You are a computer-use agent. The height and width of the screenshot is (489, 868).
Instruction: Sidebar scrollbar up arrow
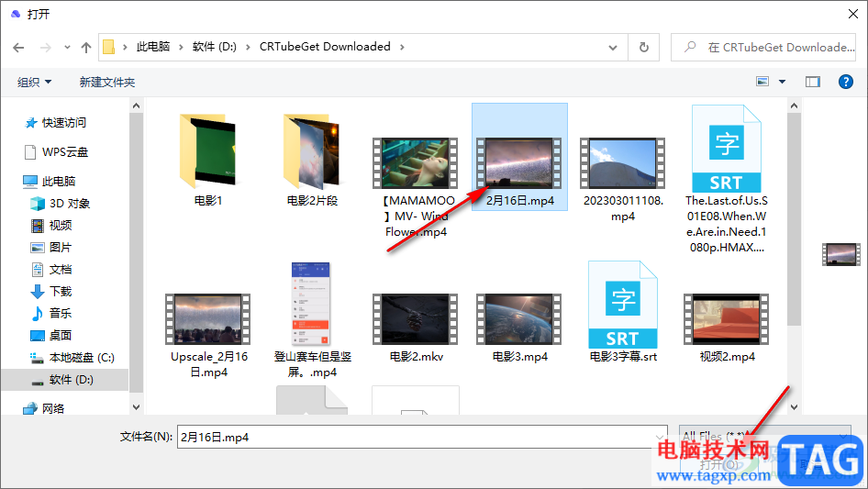(136, 106)
